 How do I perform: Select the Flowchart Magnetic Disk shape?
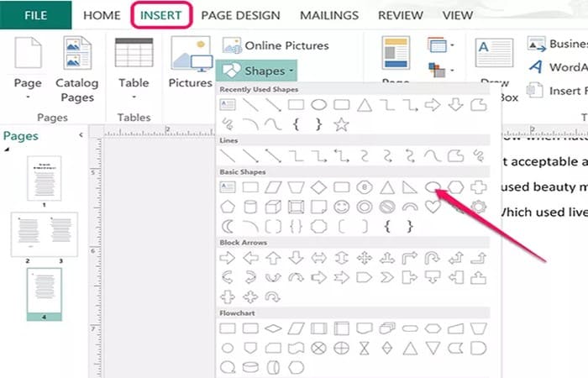point(250,367)
